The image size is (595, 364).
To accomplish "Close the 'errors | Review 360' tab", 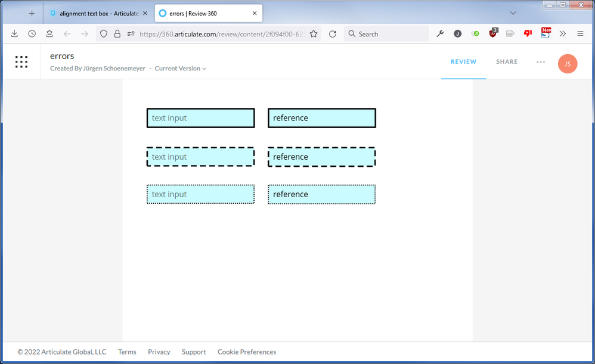I will [255, 13].
